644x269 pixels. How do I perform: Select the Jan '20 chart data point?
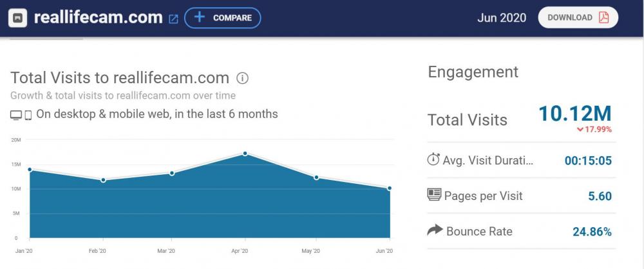[30, 170]
